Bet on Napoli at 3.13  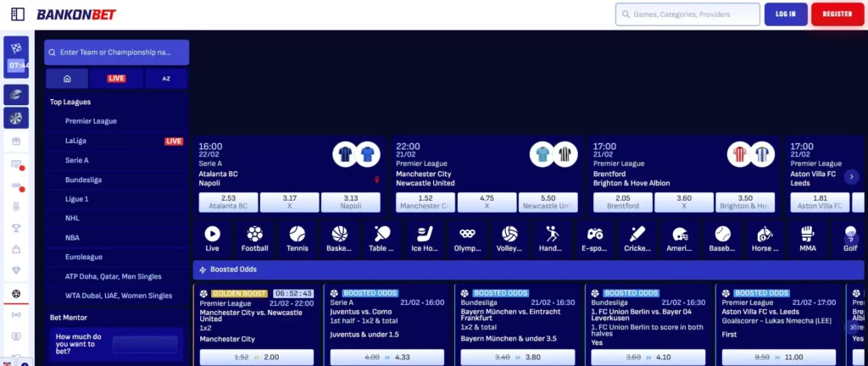350,202
